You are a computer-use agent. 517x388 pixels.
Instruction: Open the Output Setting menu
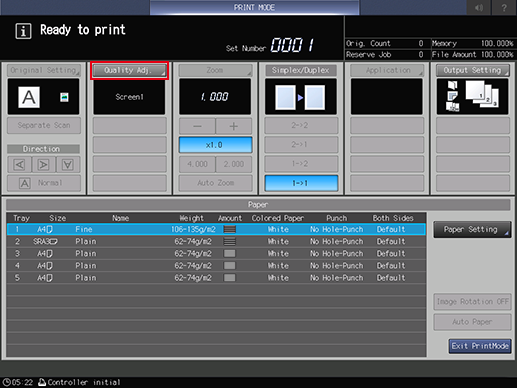(472, 70)
